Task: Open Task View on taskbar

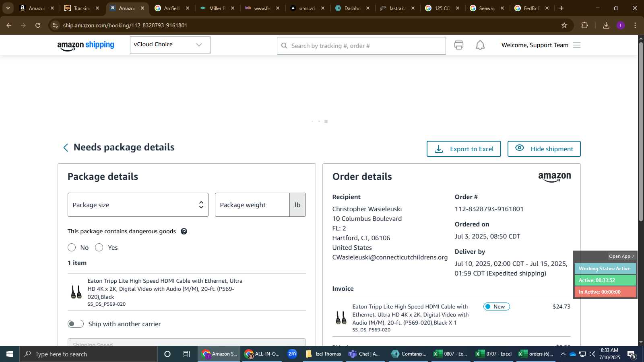Action: [187, 354]
